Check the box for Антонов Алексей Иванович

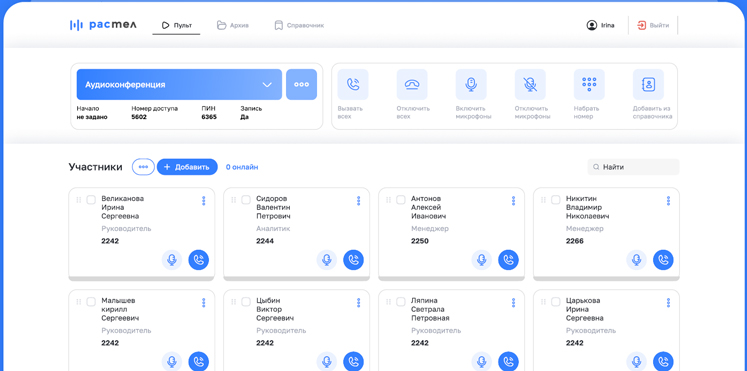[x=401, y=200]
